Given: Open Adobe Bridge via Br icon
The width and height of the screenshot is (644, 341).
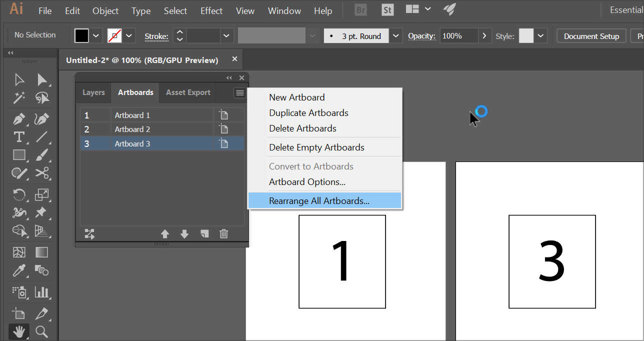Looking at the screenshot, I should tap(360, 10).
